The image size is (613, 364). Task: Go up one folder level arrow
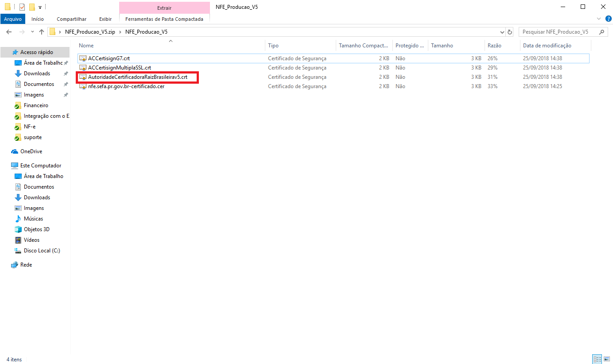[42, 32]
